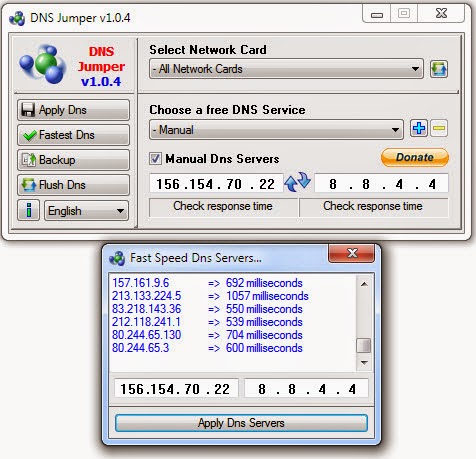Click the results list scroll down arrow

364,363
